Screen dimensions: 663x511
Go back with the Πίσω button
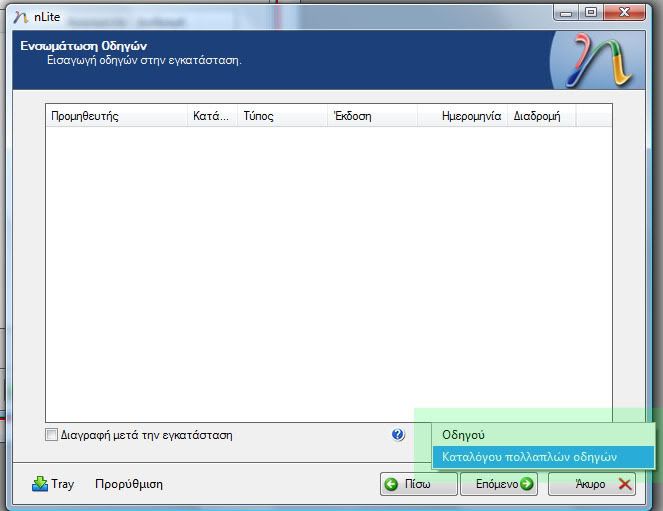coord(418,484)
